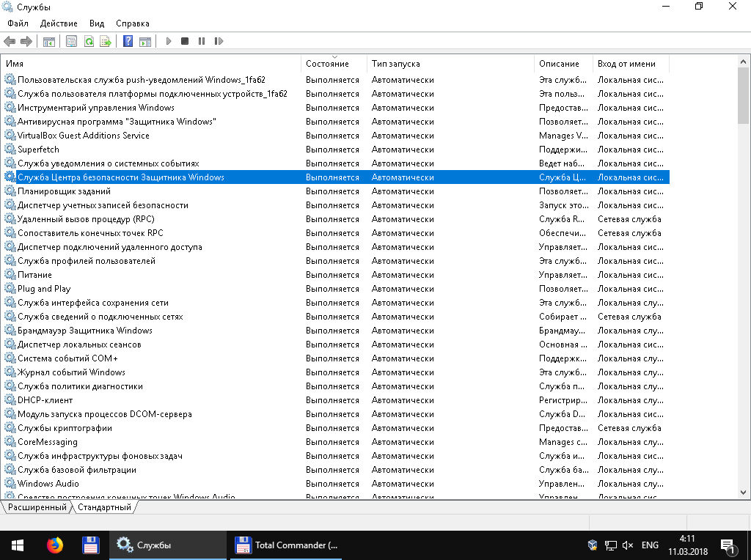The width and height of the screenshot is (751, 560).
Task: Open the Файл menu
Action: pos(18,23)
